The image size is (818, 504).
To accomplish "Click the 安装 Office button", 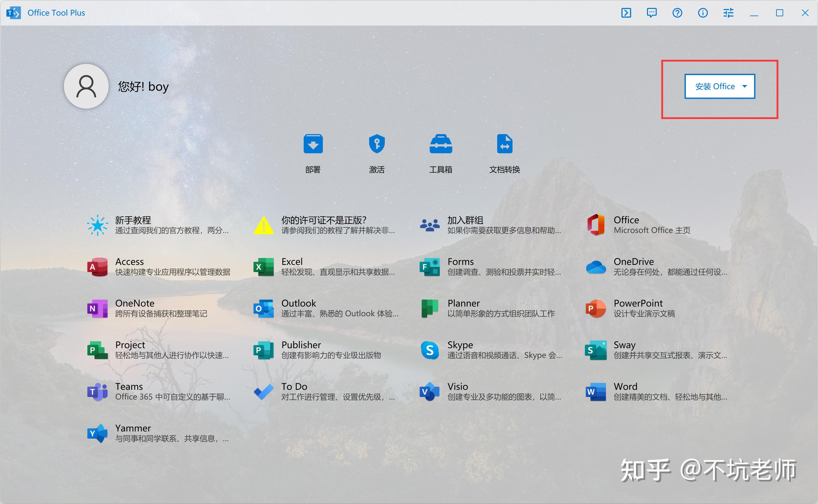I will 720,86.
